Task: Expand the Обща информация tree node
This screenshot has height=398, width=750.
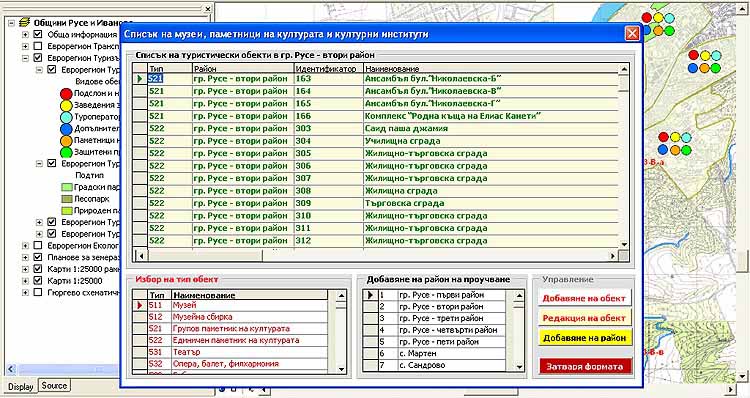Action: coord(25,34)
